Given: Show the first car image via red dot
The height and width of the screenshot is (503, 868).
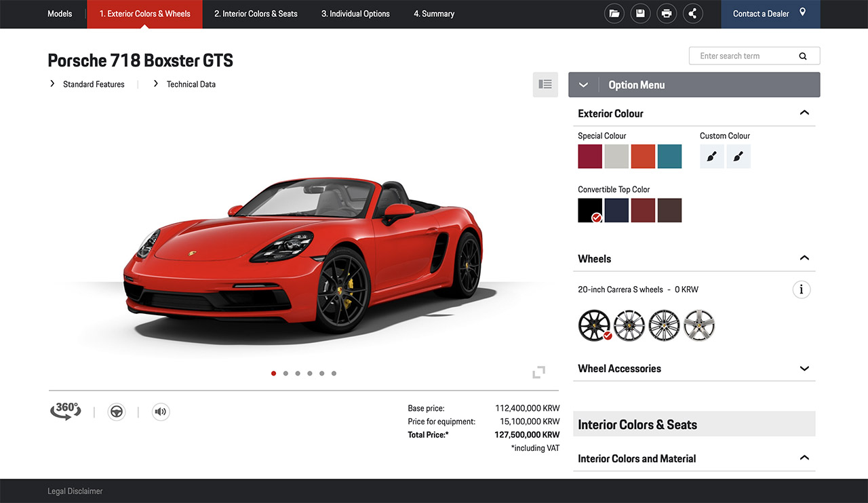Looking at the screenshot, I should coord(274,373).
